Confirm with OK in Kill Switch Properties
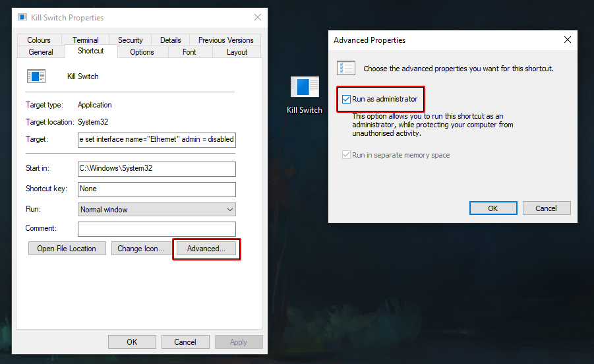 point(132,342)
